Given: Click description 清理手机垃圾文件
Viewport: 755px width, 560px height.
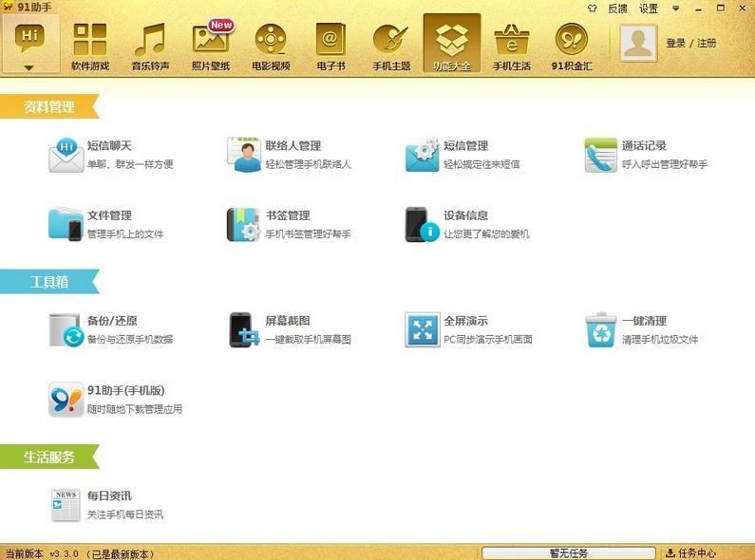Looking at the screenshot, I should pyautogui.click(x=660, y=340).
